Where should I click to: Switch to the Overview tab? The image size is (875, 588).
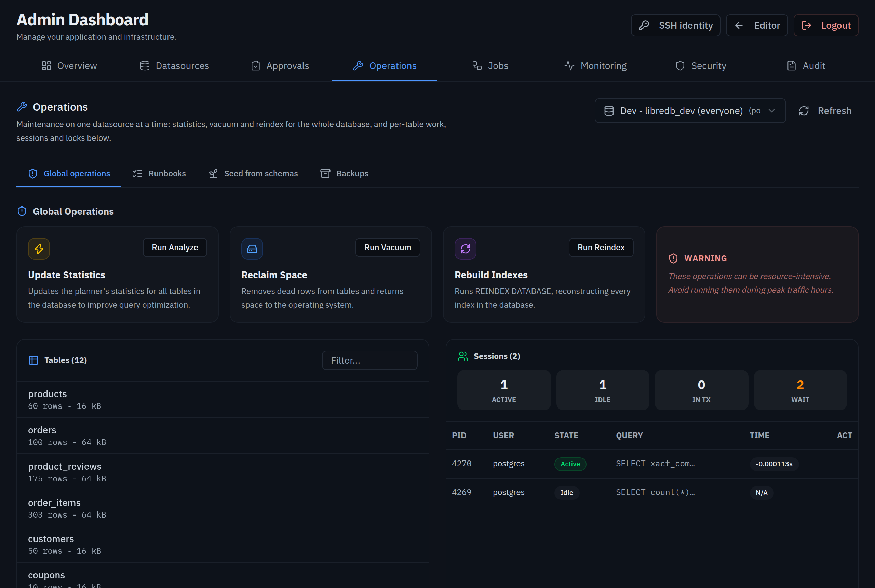tap(69, 66)
